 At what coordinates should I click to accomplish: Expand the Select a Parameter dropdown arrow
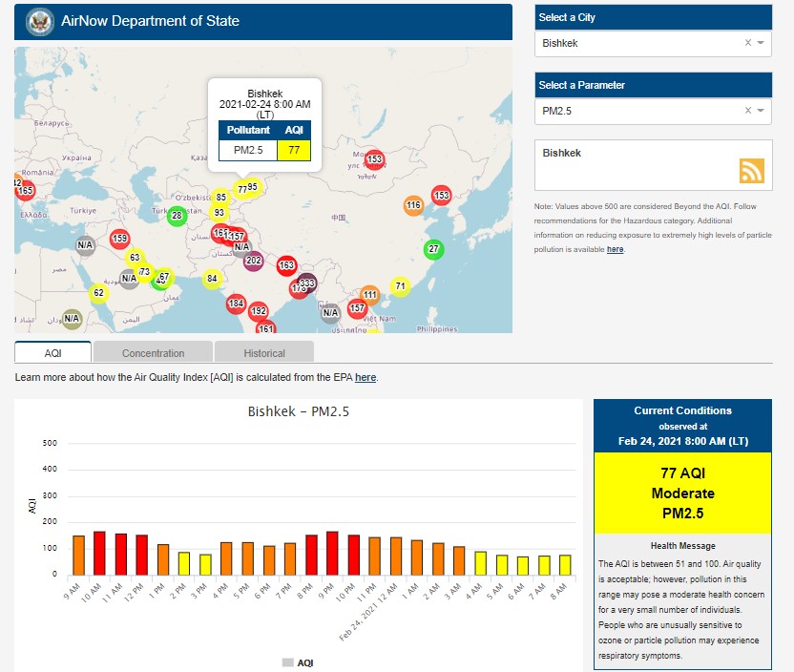pyautogui.click(x=761, y=111)
